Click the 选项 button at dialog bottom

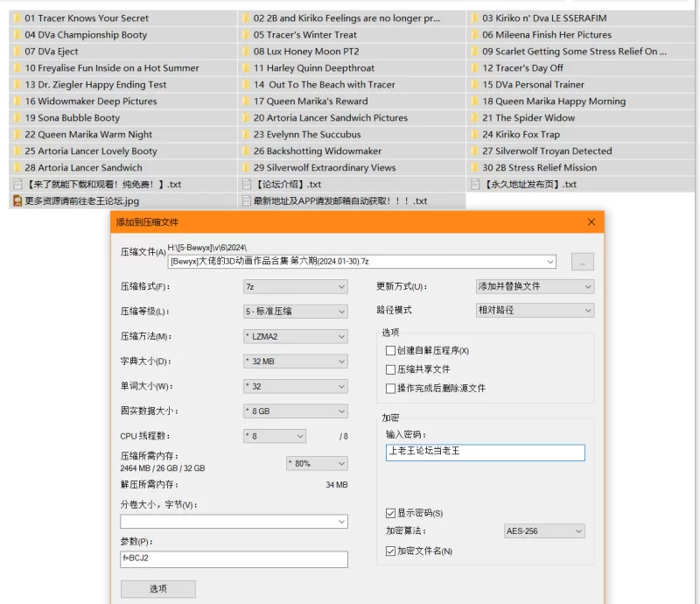tap(158, 589)
